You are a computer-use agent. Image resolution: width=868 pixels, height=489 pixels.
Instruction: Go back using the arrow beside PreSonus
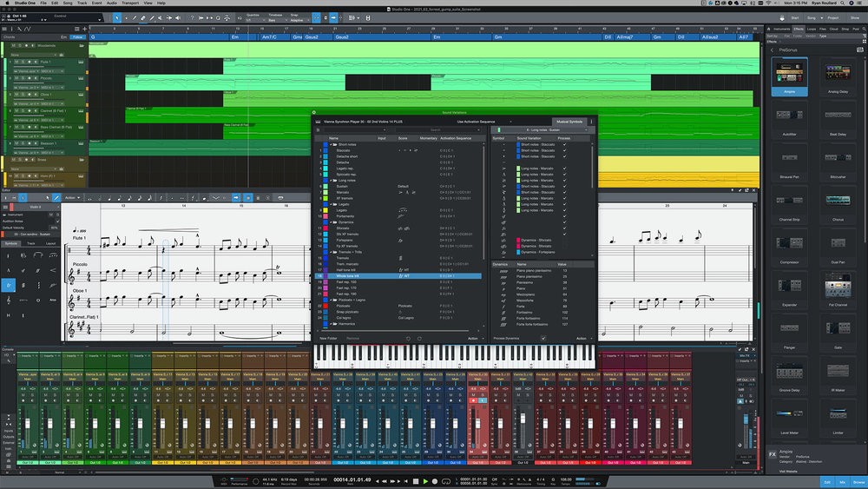tap(771, 50)
